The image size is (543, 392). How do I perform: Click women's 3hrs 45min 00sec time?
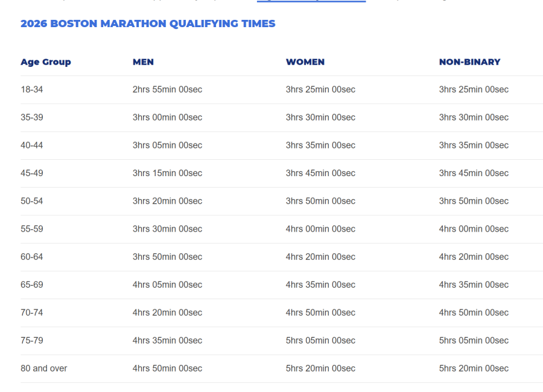[320, 173]
